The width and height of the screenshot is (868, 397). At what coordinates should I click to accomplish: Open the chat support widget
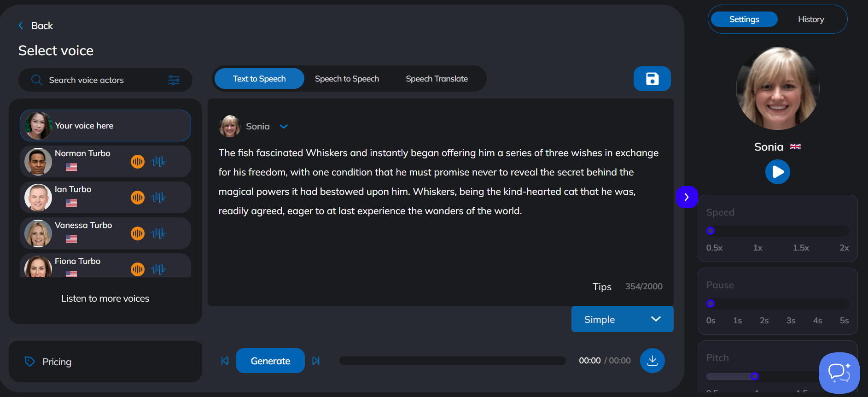coord(839,373)
